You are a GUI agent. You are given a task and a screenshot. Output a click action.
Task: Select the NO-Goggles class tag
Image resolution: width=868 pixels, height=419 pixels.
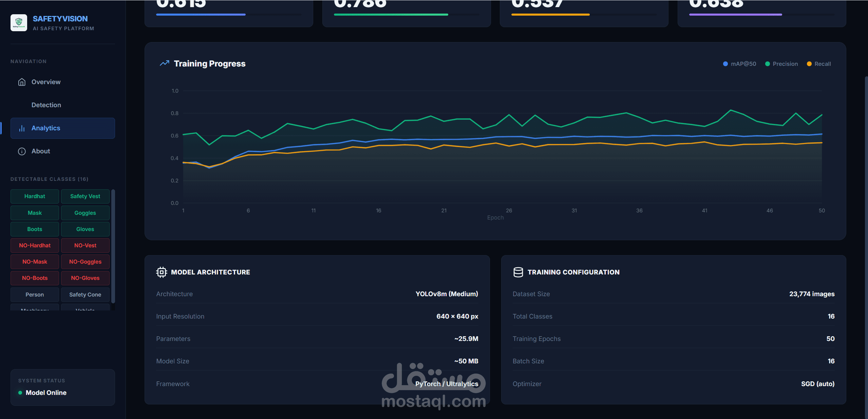(85, 262)
